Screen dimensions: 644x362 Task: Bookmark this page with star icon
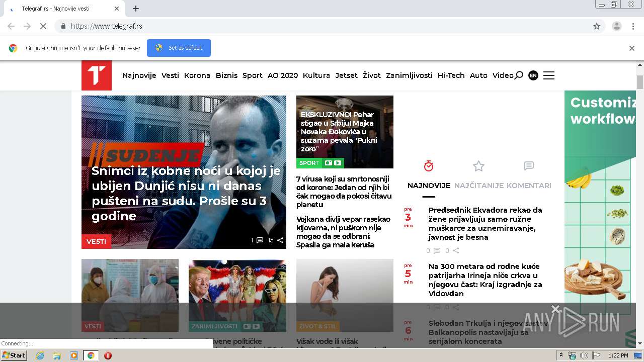coord(597,26)
